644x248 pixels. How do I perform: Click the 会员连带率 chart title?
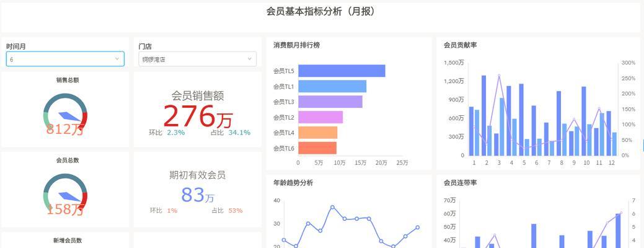pyautogui.click(x=461, y=183)
